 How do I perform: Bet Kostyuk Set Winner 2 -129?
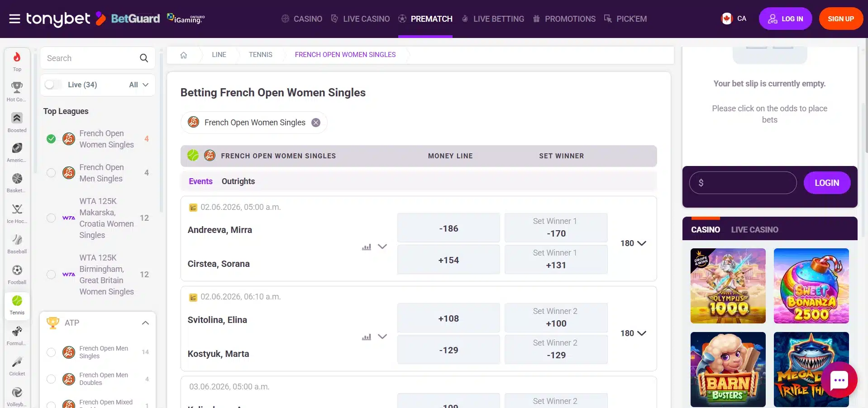point(556,349)
